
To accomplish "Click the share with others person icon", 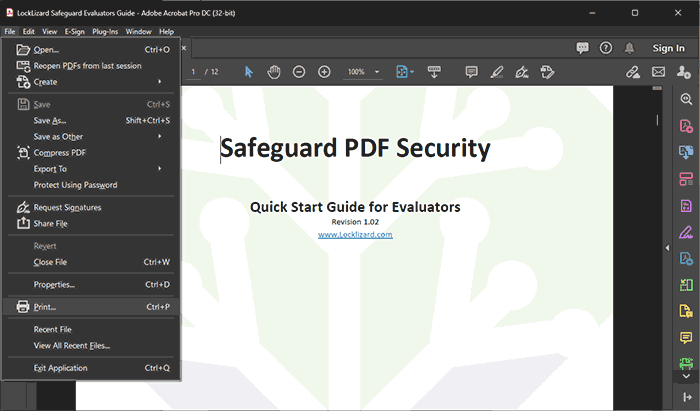I will (683, 72).
